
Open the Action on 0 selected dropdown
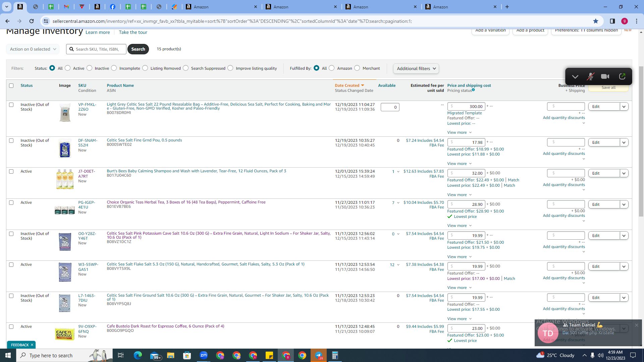pos(33,49)
